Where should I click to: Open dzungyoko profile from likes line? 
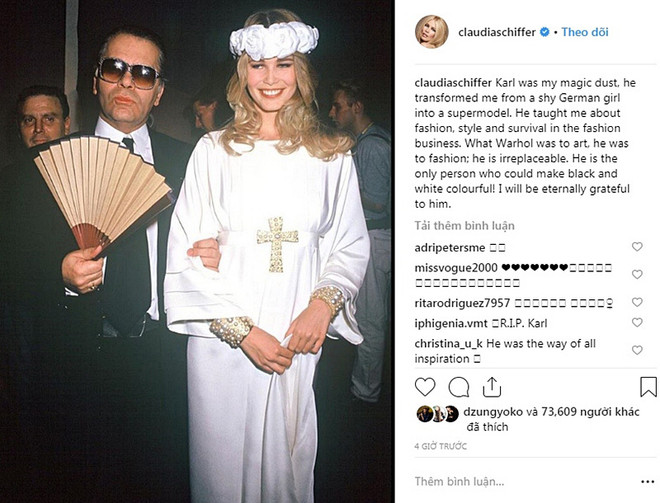tap(493, 412)
